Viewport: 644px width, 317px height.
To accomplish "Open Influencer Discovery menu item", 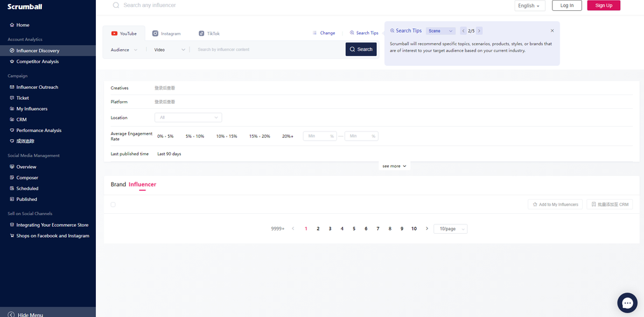I will (x=48, y=50).
